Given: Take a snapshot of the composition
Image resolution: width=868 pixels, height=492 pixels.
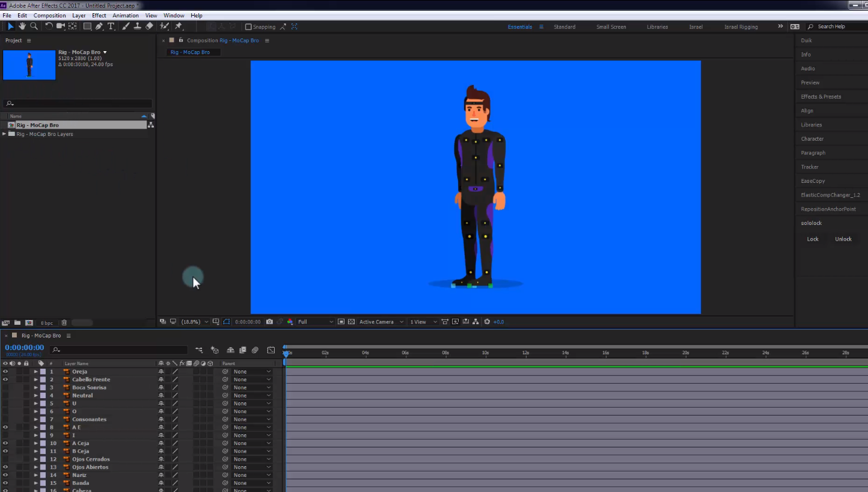Looking at the screenshot, I should point(269,321).
